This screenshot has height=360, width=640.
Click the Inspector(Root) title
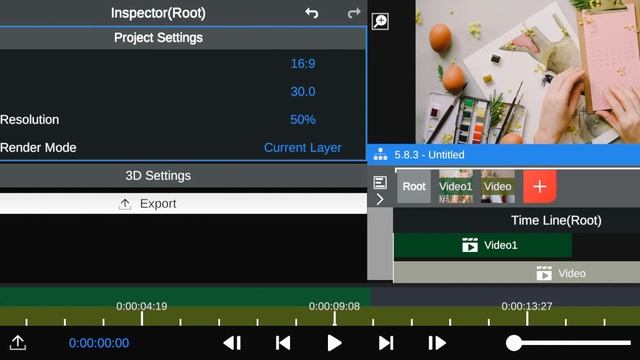pyautogui.click(x=158, y=13)
